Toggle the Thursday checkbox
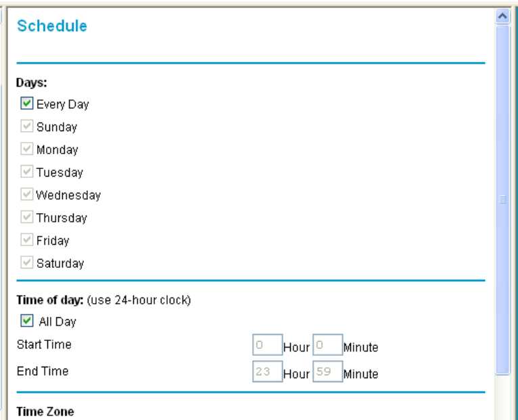Viewport: 518px width, 420px height. coord(26,218)
